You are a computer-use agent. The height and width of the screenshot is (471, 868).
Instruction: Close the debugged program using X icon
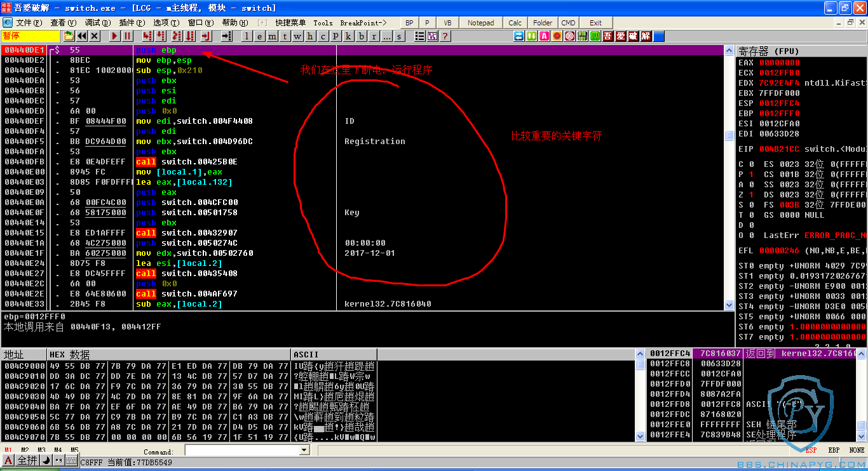pos(94,36)
